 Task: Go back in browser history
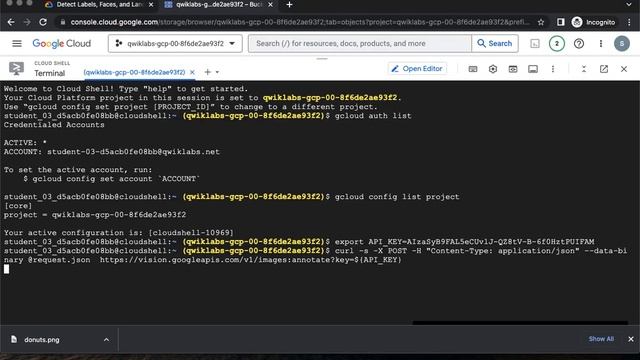tap(11, 22)
